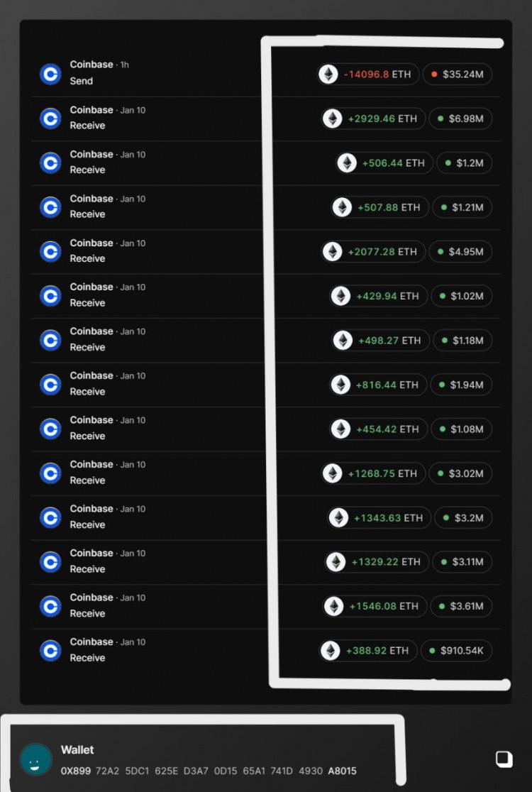Click the $35.24M value badge
532x792 pixels.
[458, 75]
